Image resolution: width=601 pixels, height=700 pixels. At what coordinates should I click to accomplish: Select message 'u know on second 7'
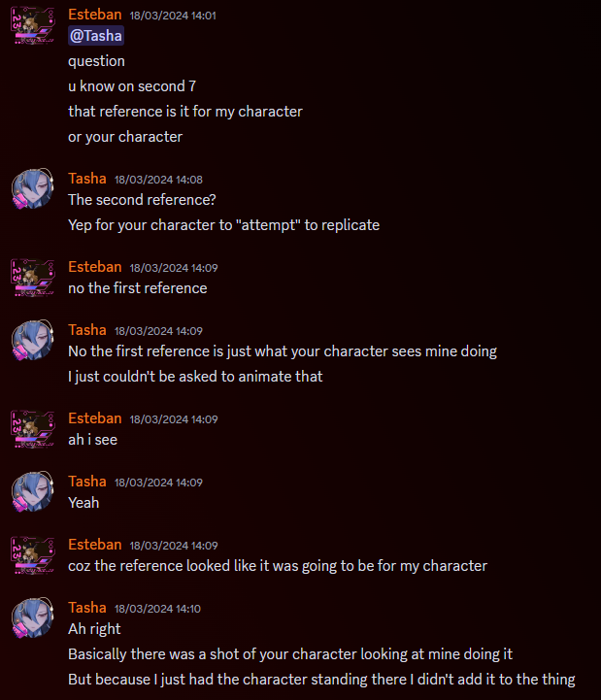click(x=132, y=86)
